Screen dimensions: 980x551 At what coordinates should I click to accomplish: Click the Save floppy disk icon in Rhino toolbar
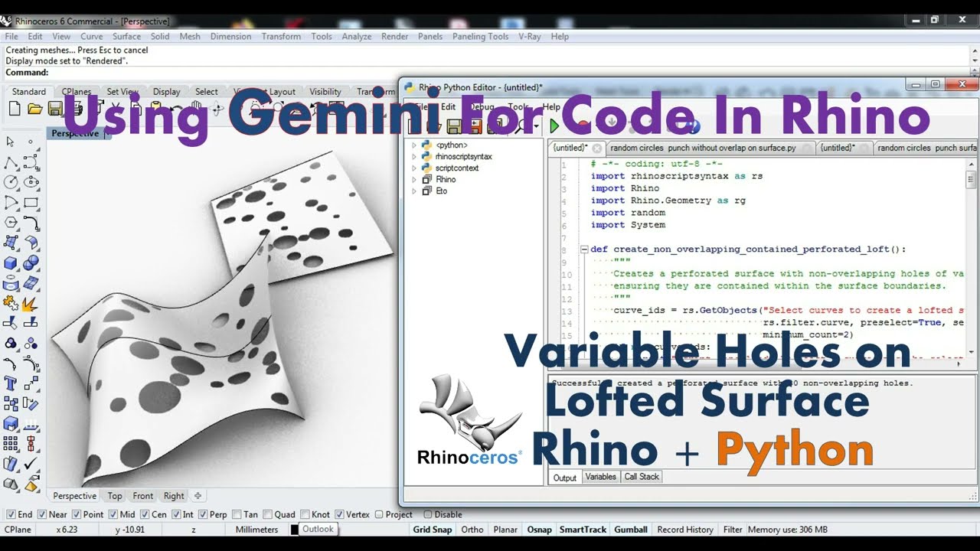pyautogui.click(x=55, y=109)
